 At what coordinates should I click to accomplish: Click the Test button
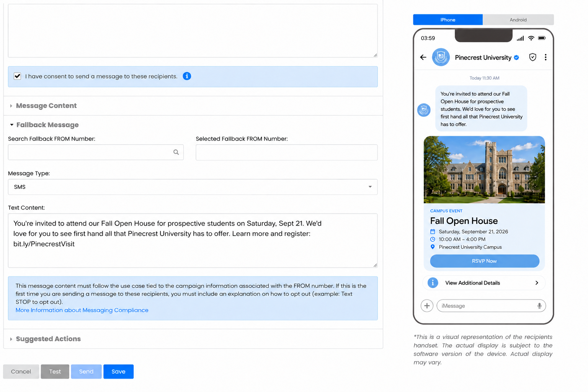point(55,372)
